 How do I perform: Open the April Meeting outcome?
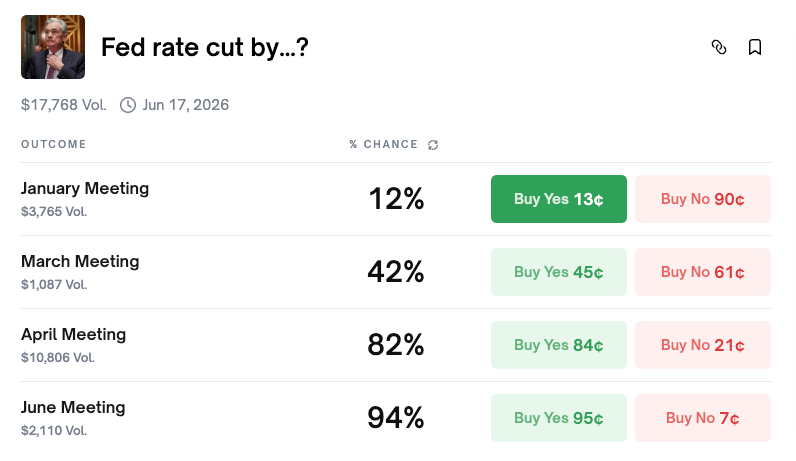73,335
